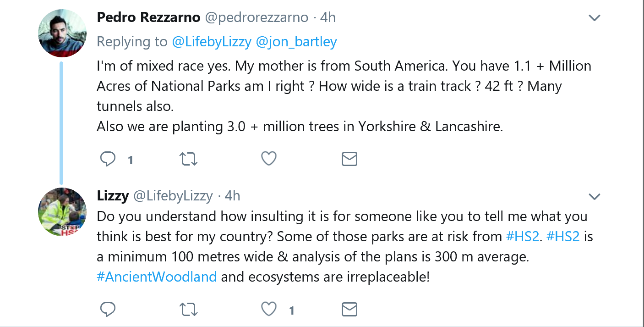Image resolution: width=644 pixels, height=327 pixels.
Task: Retweet Pedro Rezzarno's tweet
Action: point(188,159)
